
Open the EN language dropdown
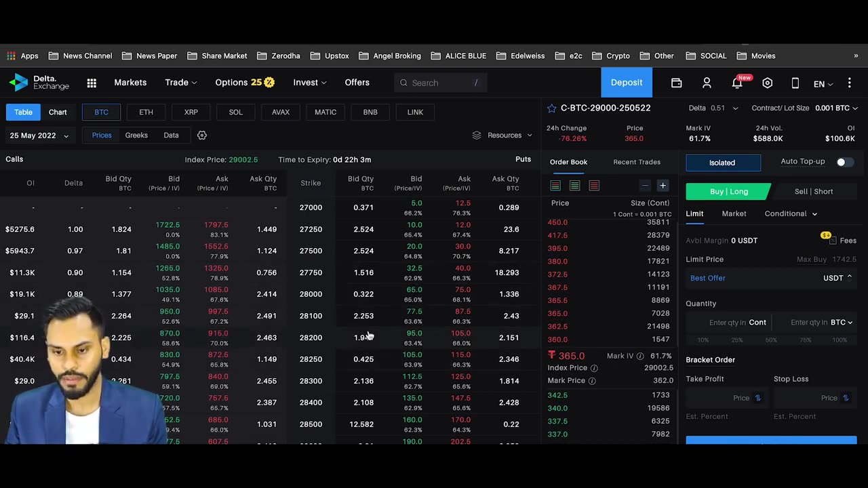[823, 84]
